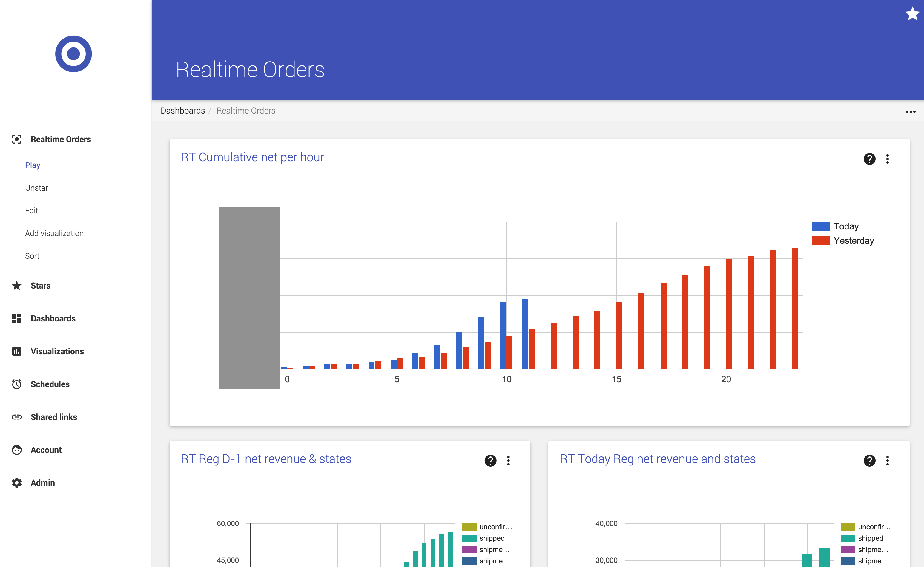
Task: Click the circular app logo
Action: pyautogui.click(x=73, y=54)
